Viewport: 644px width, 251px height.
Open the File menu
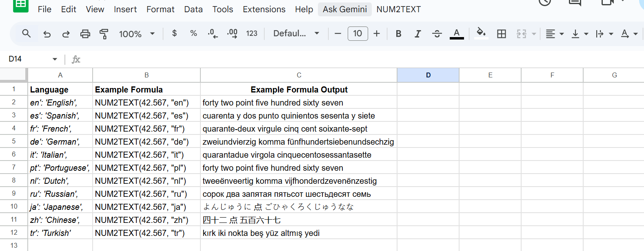click(x=44, y=9)
